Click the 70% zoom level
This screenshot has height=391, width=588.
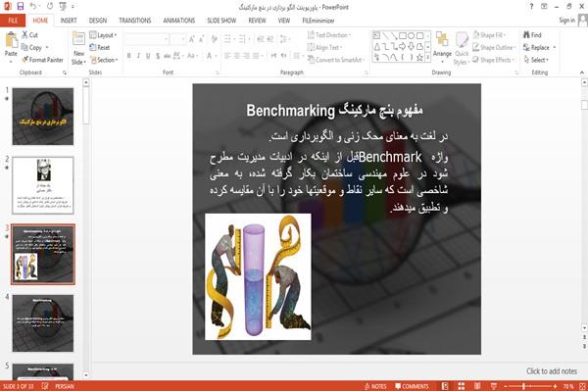coord(567,386)
